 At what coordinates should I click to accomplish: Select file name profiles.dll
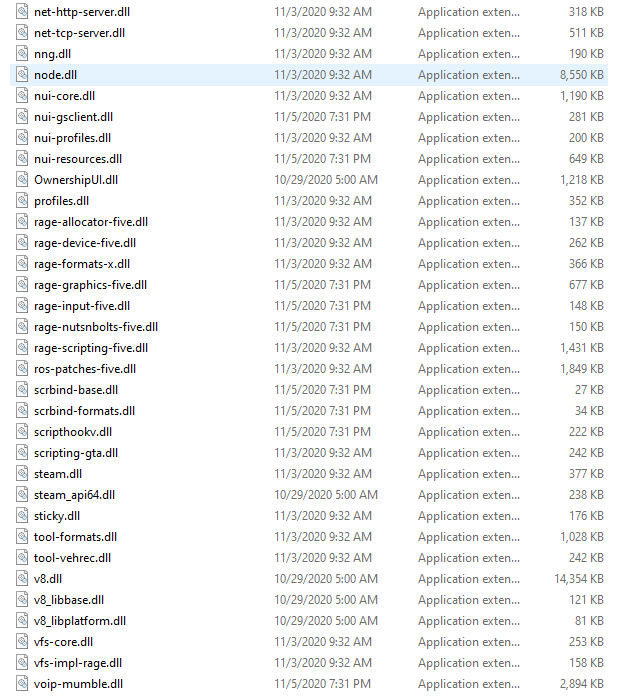(x=61, y=201)
